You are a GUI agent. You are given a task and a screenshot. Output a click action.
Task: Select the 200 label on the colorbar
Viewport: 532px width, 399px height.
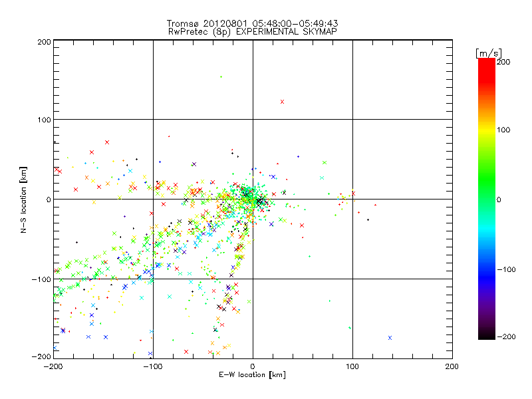[x=503, y=62]
